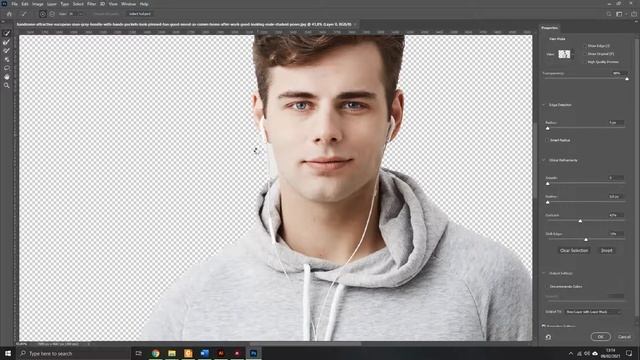Confirm with the OK button
Image resolution: width=640 pixels, height=360 pixels.
tap(600, 337)
